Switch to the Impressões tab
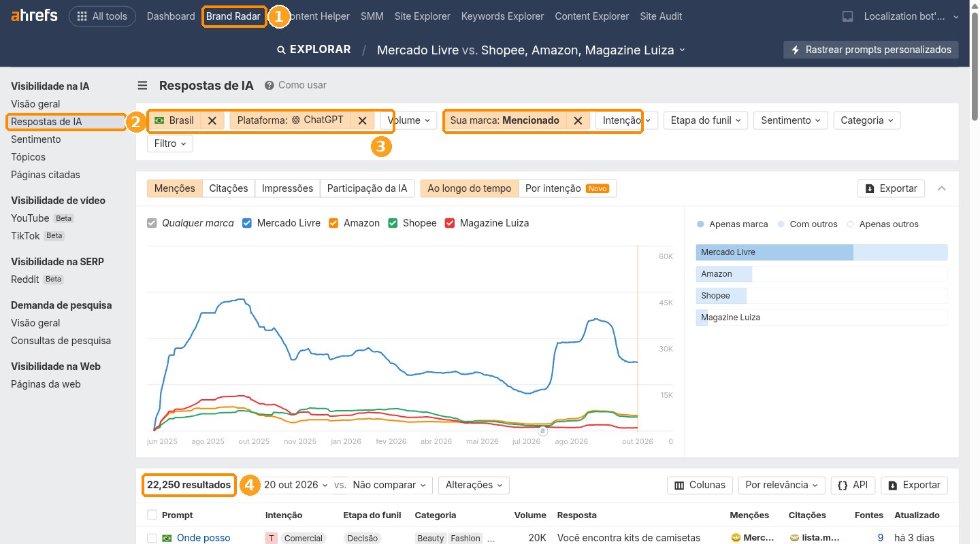Image resolution: width=980 pixels, height=544 pixels. (x=287, y=188)
